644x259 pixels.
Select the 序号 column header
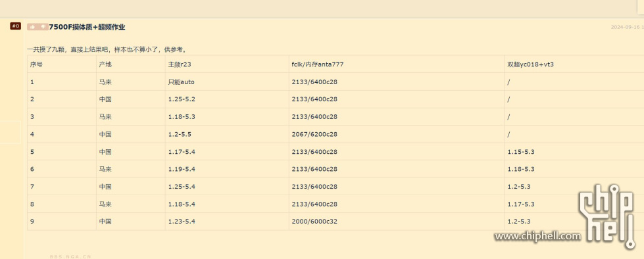(x=62, y=64)
